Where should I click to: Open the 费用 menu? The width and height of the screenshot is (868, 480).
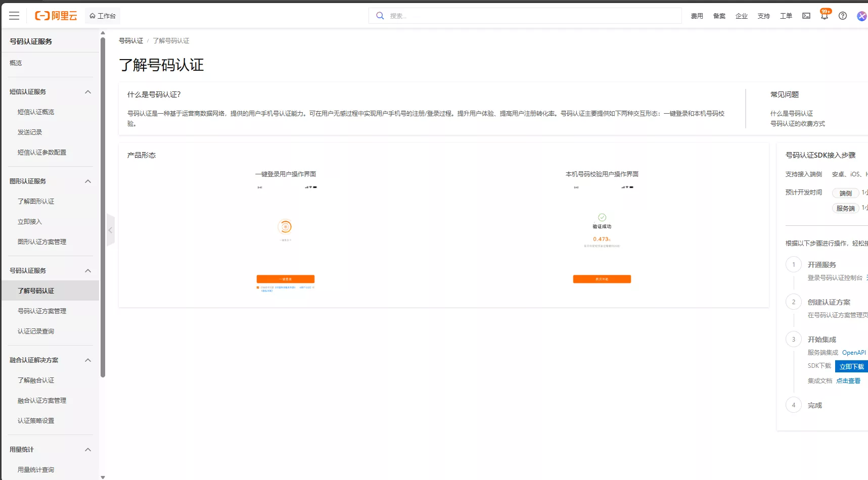697,16
